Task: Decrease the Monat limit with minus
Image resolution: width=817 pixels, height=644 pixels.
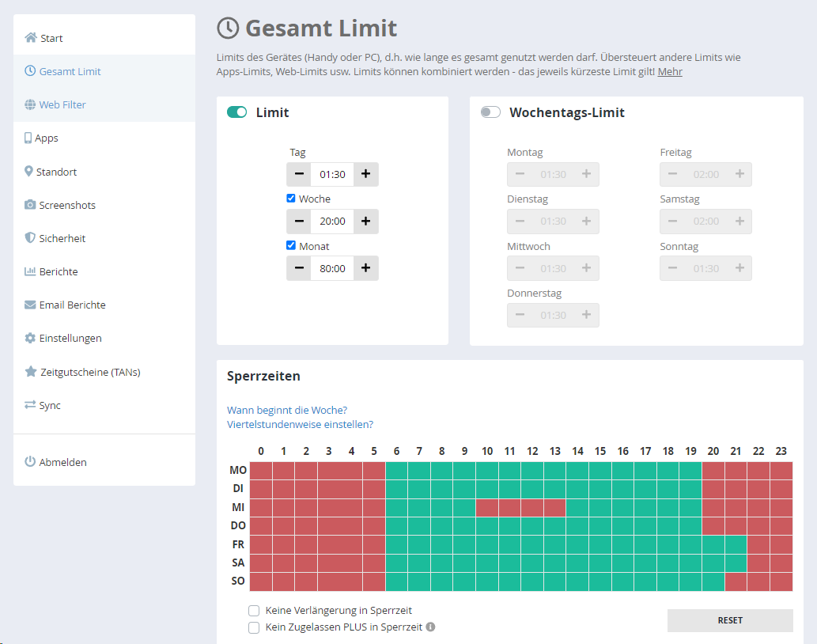Action: [x=299, y=268]
